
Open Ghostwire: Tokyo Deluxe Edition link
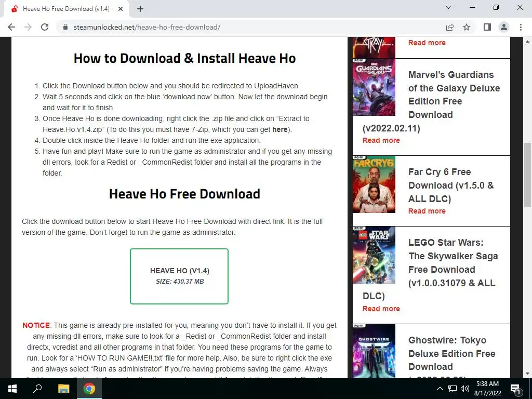click(x=451, y=353)
